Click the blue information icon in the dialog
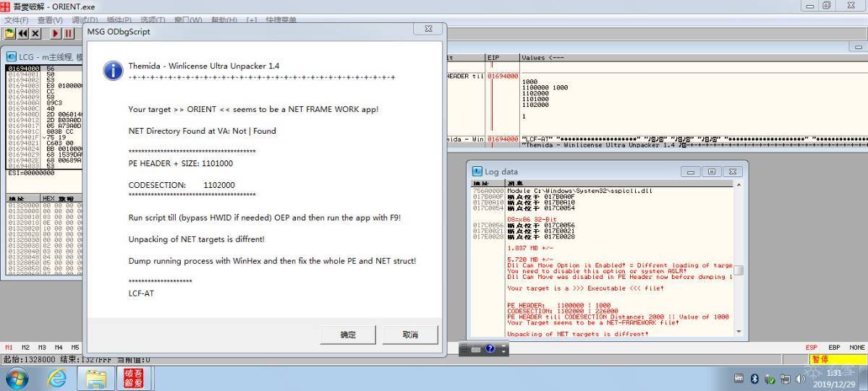The width and height of the screenshot is (868, 391). pos(114,70)
